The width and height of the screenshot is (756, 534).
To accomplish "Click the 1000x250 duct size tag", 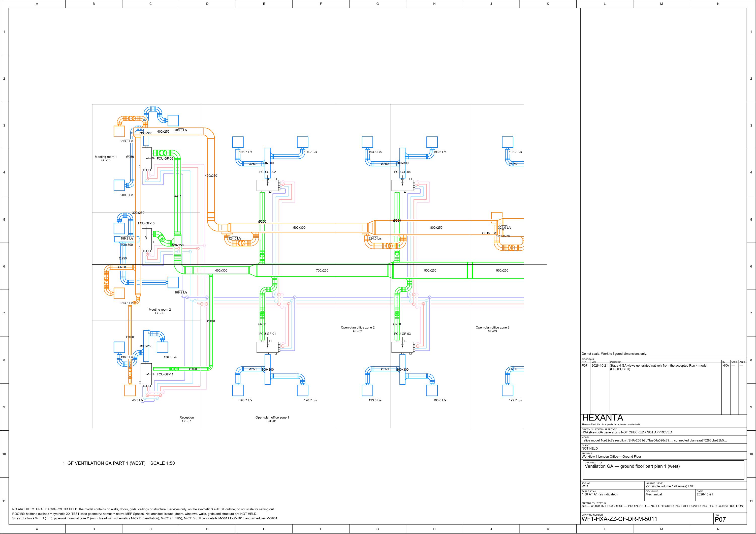I will coord(503,236).
